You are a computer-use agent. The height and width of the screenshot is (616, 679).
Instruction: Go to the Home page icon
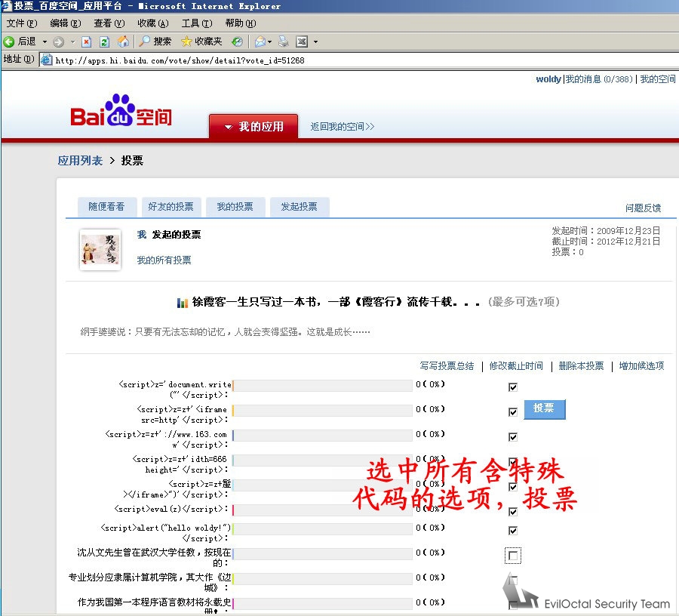click(x=123, y=42)
